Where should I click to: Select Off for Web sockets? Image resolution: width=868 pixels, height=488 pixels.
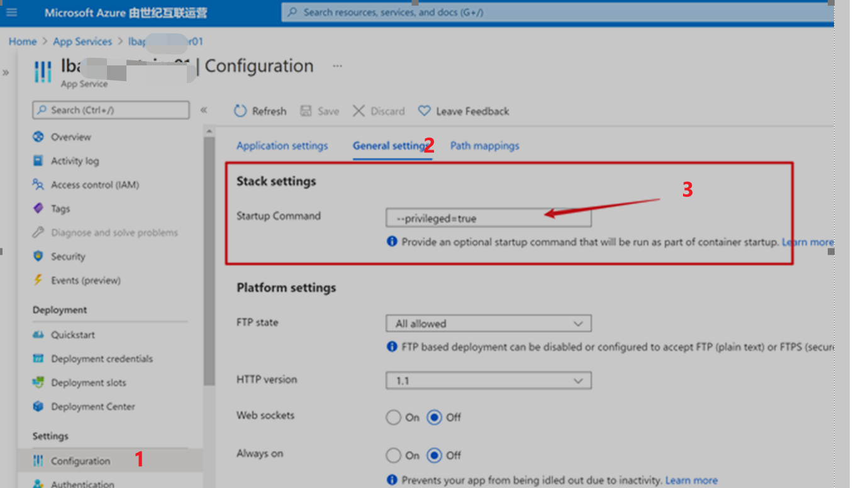point(434,418)
